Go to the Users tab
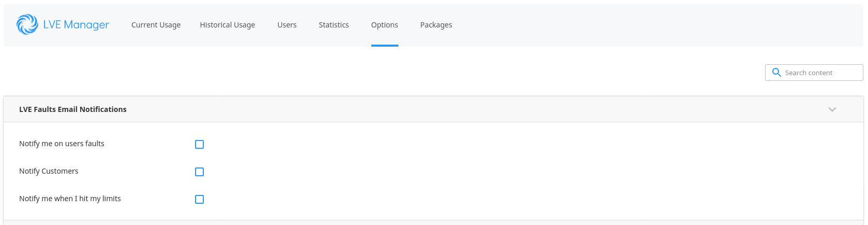The width and height of the screenshot is (868, 225). click(287, 25)
